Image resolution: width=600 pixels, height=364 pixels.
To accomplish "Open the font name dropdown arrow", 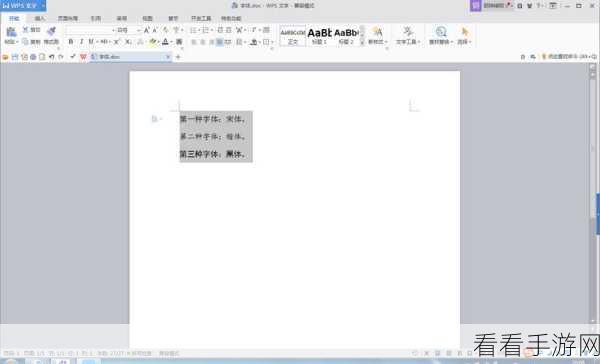I will (113, 30).
